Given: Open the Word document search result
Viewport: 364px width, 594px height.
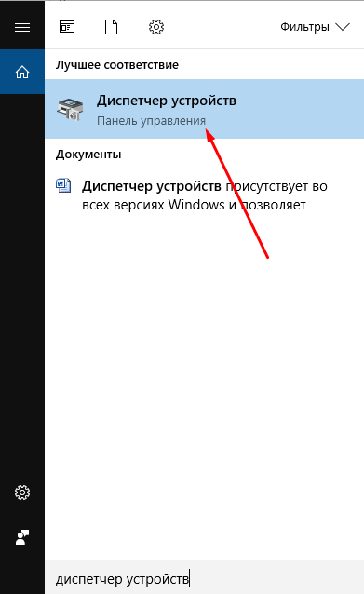Looking at the screenshot, I should (205, 196).
